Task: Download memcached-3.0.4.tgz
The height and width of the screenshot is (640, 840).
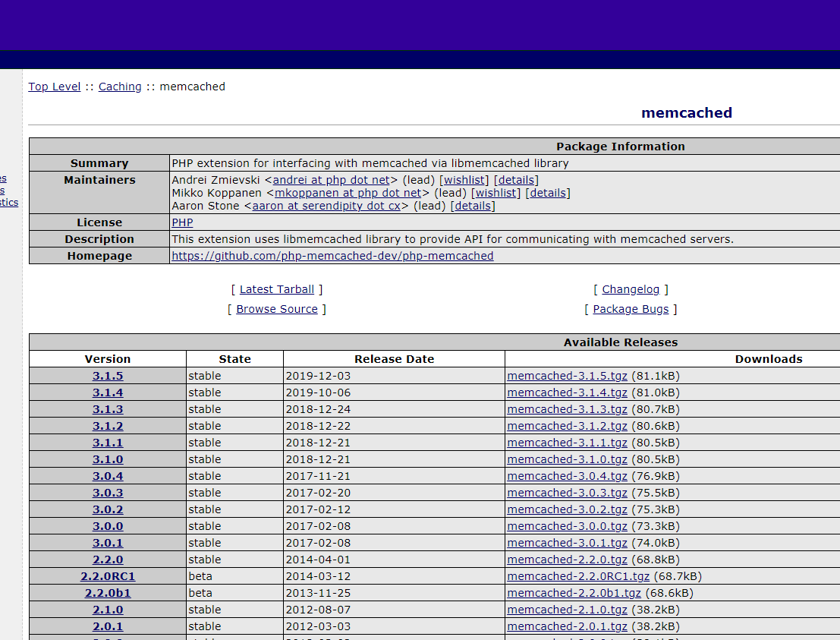Action: [x=568, y=476]
